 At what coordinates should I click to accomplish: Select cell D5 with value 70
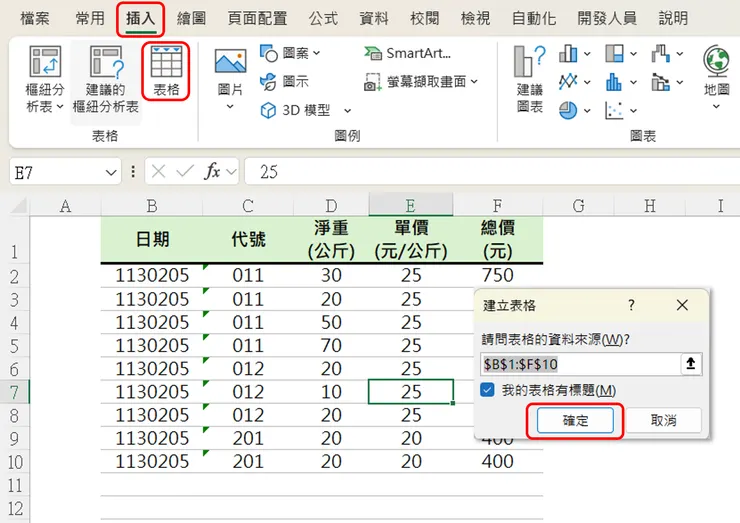[x=331, y=346]
